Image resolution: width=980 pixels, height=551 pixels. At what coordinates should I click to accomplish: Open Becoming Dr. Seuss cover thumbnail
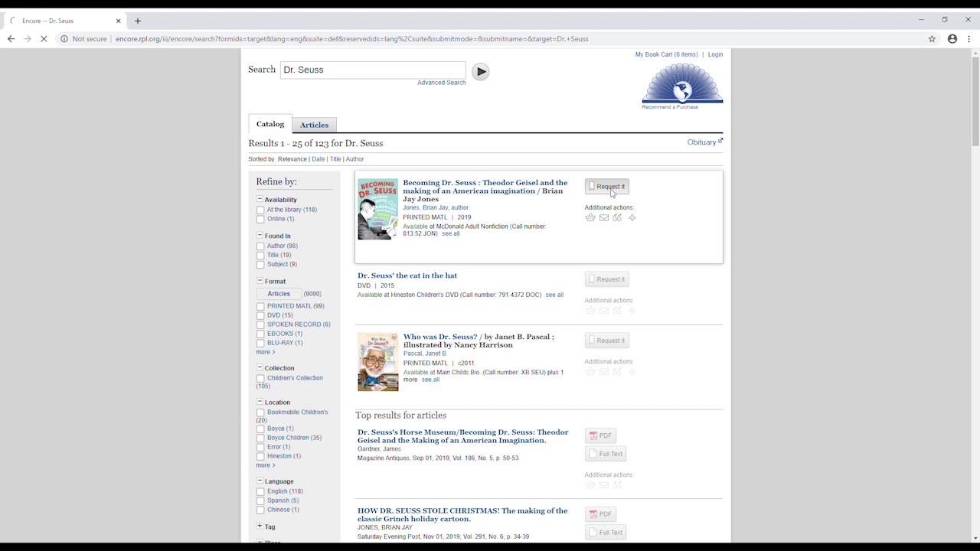378,209
